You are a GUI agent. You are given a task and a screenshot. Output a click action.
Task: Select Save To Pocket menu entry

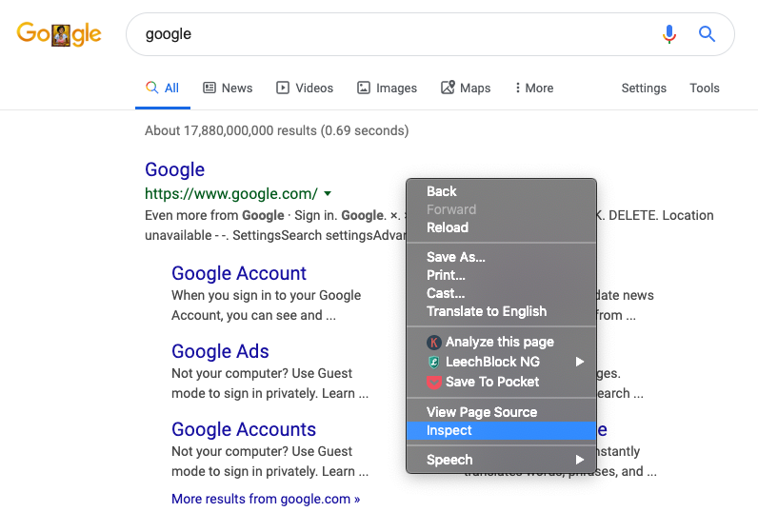coord(501,382)
